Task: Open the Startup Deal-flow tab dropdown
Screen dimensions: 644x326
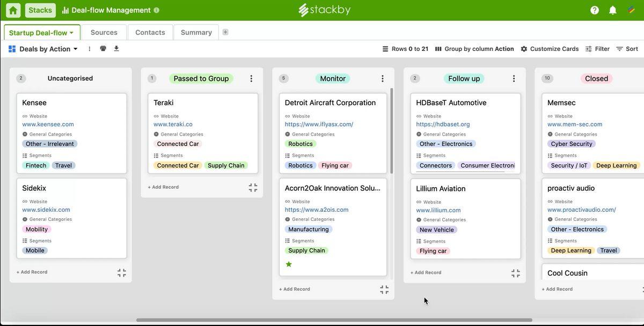Action: [x=71, y=33]
